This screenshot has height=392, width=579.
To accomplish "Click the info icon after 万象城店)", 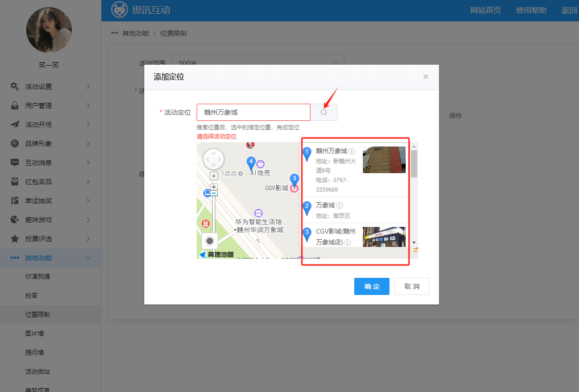I will [x=348, y=243].
